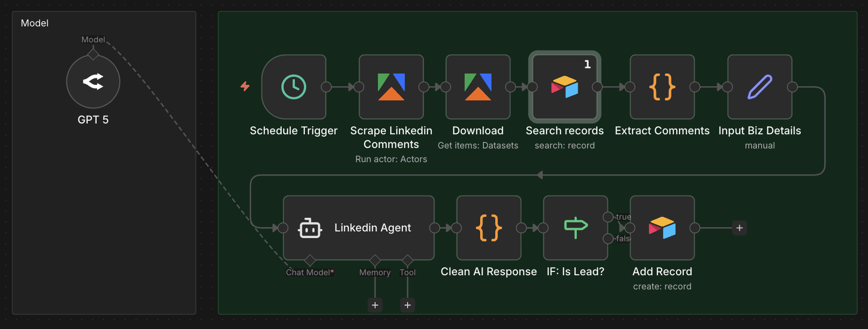Click the Input Biz Details output connector
868x329 pixels.
[x=793, y=87]
